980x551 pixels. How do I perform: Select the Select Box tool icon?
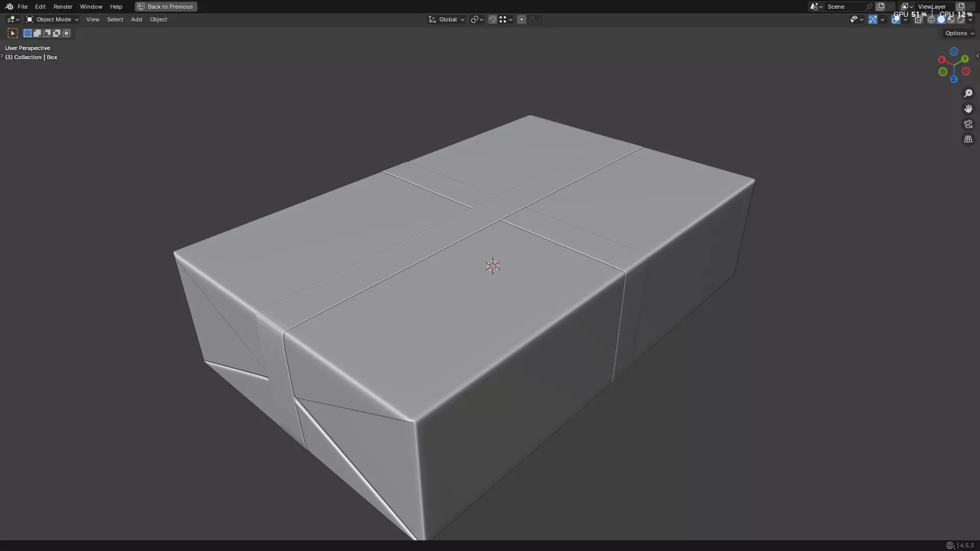(x=13, y=33)
